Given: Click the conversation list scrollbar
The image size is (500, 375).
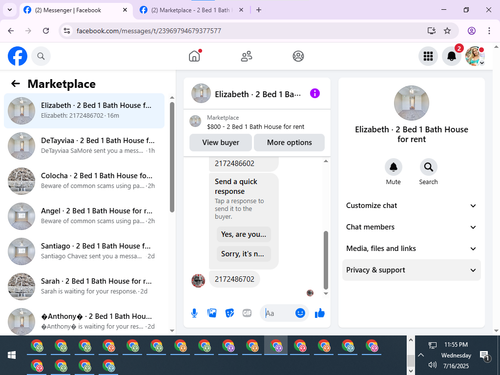Looking at the screenshot, I should coord(172,157).
